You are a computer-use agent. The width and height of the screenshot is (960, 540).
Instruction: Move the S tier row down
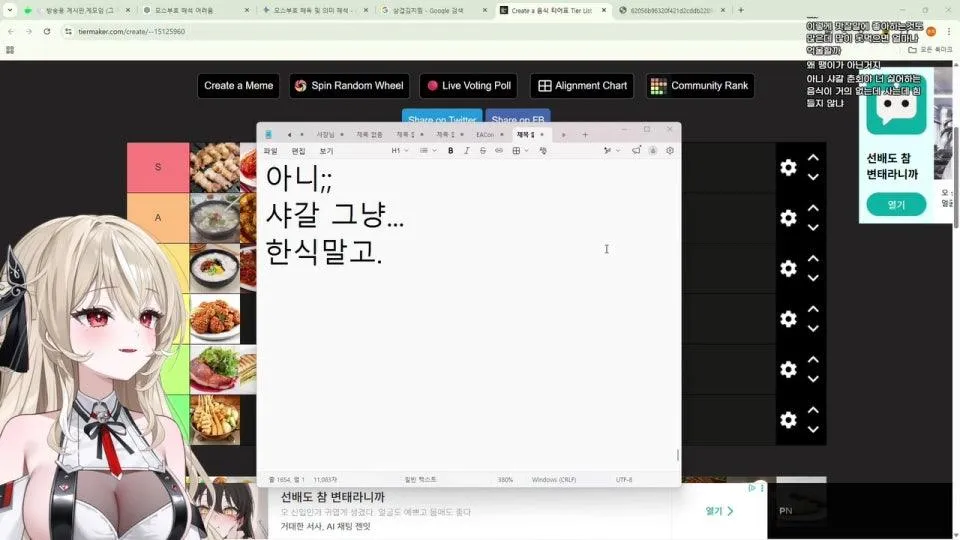(x=813, y=177)
